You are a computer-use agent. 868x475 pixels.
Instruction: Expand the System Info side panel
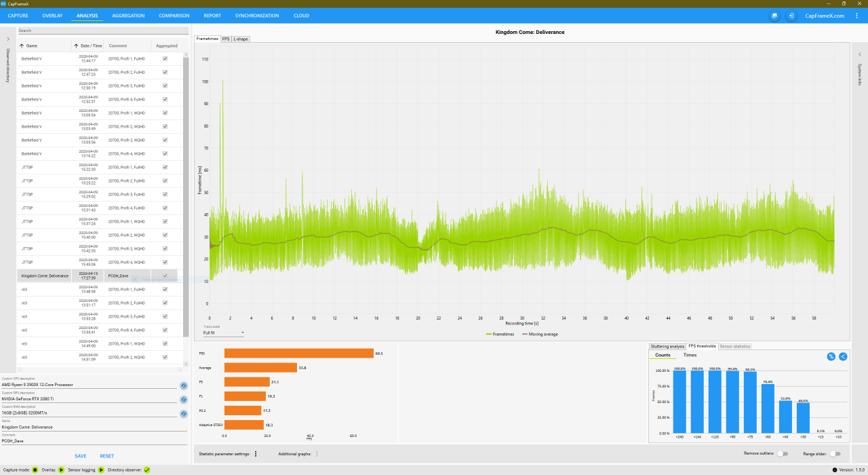(860, 54)
